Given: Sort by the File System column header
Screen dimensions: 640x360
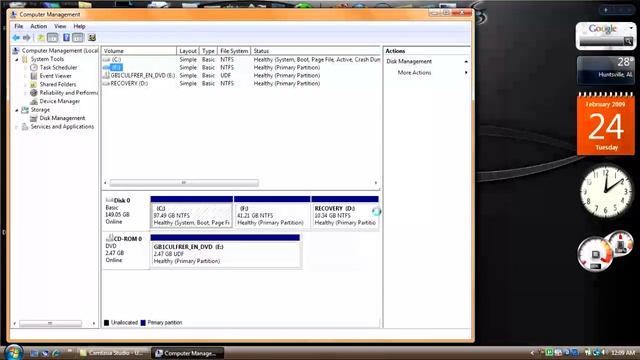Looking at the screenshot, I should 234,51.
